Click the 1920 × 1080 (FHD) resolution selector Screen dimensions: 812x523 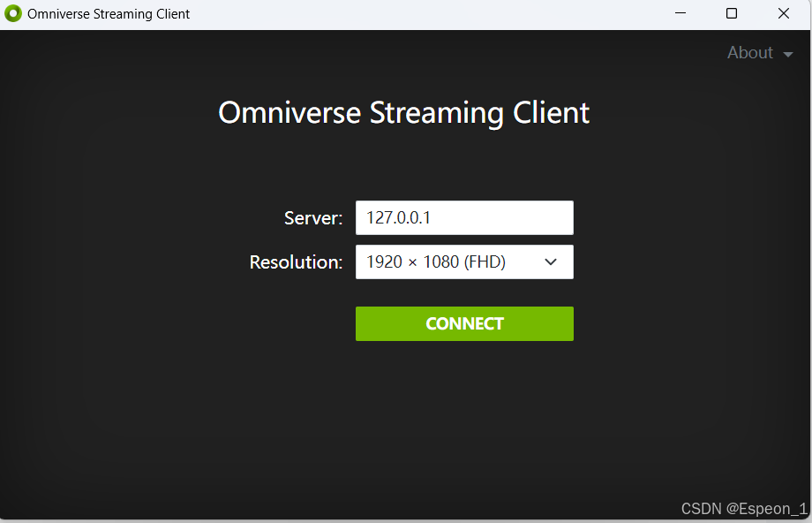click(x=464, y=261)
